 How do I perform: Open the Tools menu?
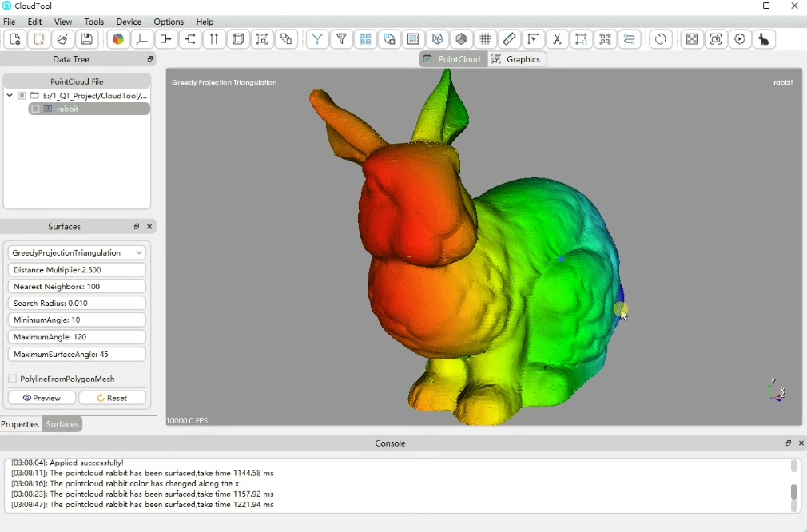(x=93, y=22)
